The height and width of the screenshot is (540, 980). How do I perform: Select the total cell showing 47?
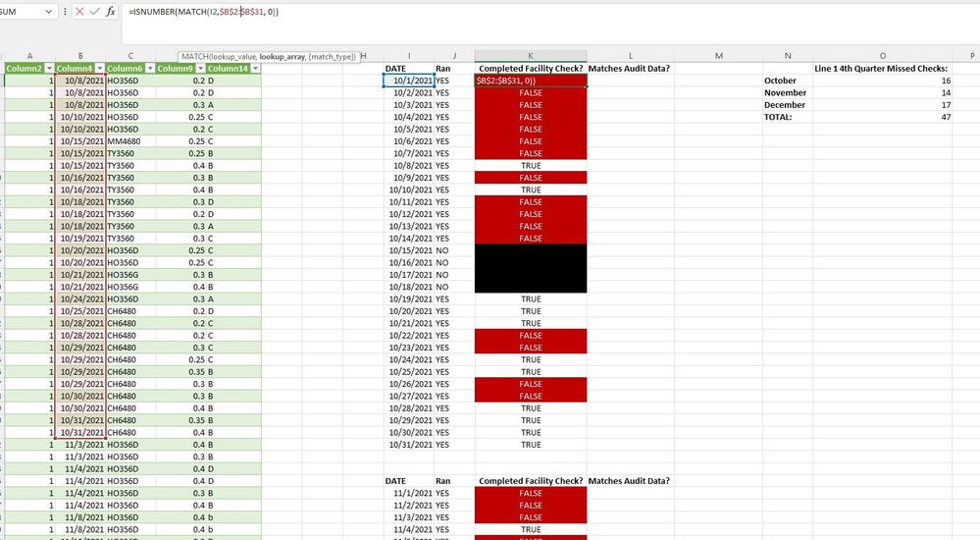(x=883, y=117)
